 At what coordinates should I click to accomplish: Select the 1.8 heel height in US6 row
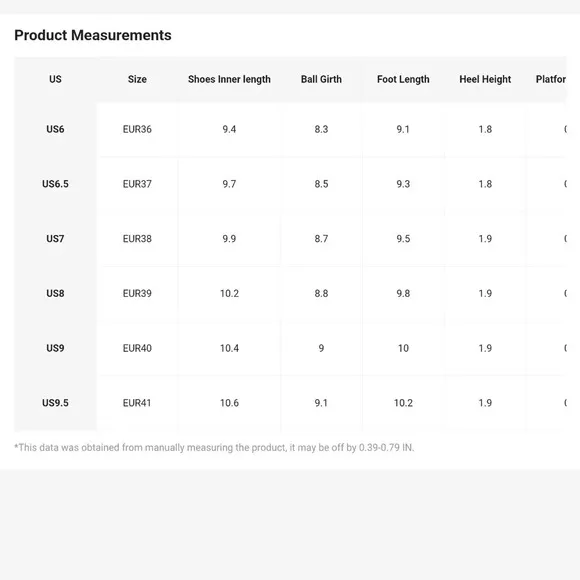pos(485,129)
